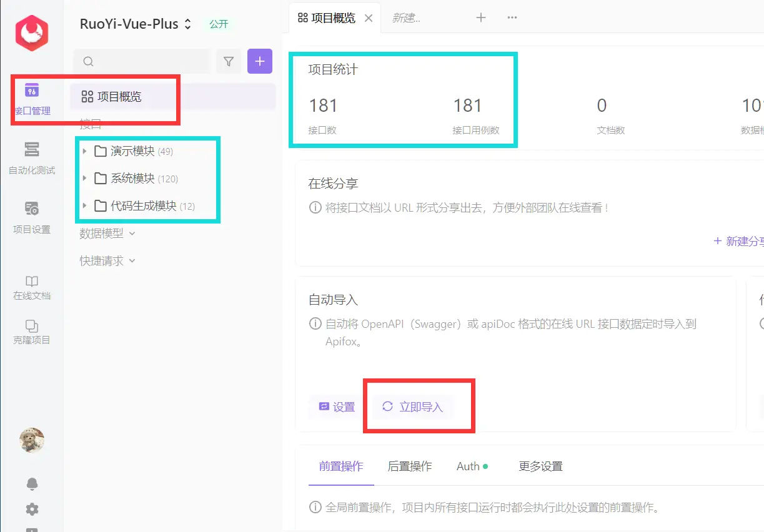Switch to the 后置操作 tab

tap(410, 466)
